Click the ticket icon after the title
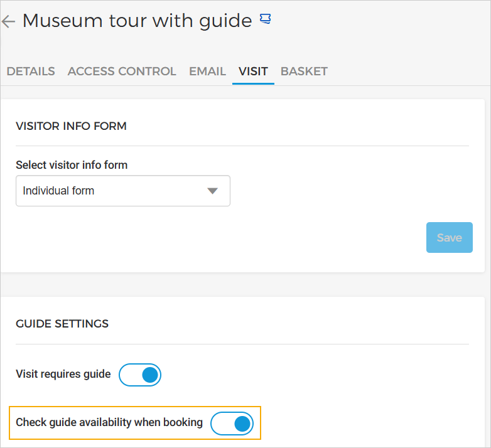Viewport: 491px width, 448px height. pos(265,19)
